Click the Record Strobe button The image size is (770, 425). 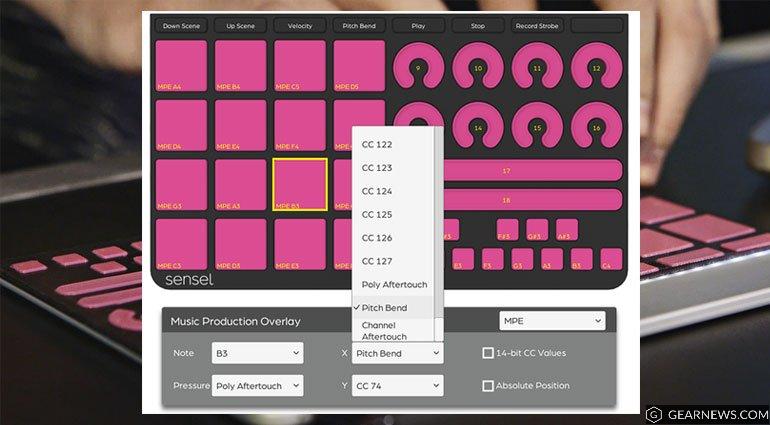(x=537, y=26)
